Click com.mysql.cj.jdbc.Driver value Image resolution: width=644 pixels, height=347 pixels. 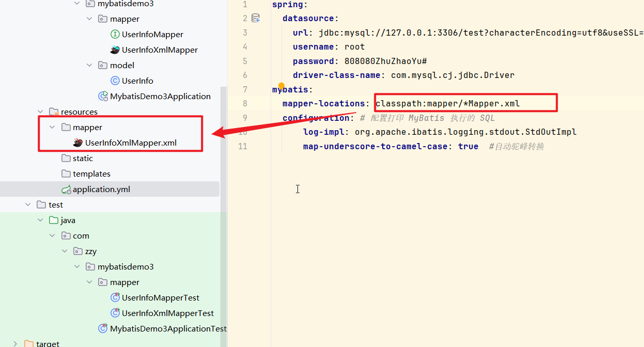452,75
